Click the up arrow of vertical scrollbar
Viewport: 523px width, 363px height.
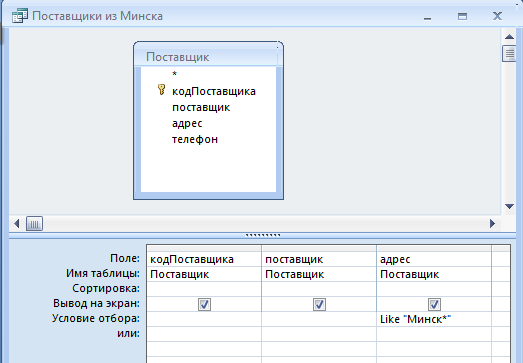(x=509, y=37)
